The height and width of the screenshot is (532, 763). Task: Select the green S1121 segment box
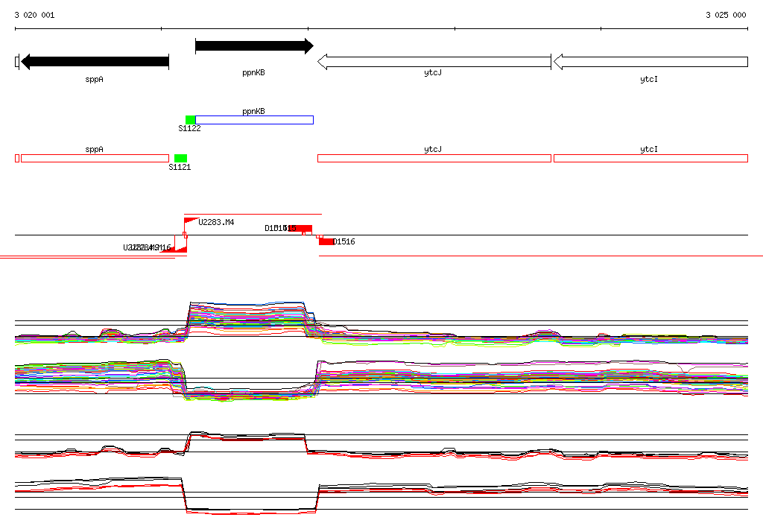coord(180,158)
